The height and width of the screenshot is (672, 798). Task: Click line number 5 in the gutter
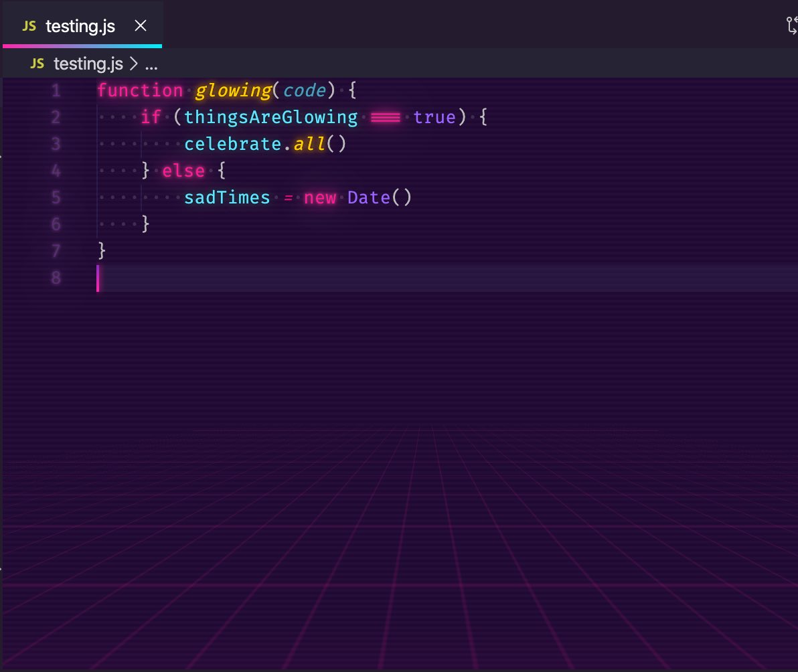coord(56,197)
